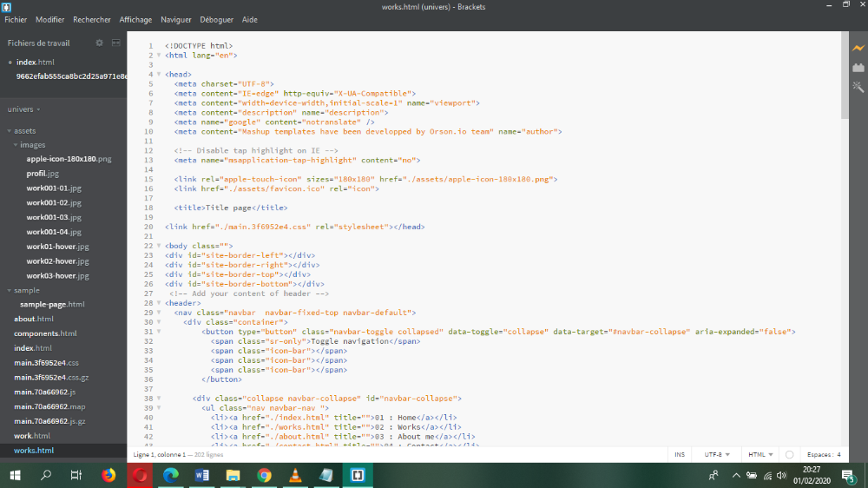
Task: Collapse the sample folder
Action: 10,290
